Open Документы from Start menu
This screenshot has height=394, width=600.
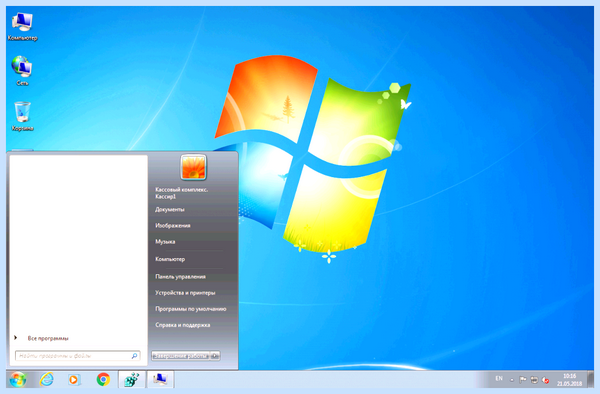coord(170,209)
